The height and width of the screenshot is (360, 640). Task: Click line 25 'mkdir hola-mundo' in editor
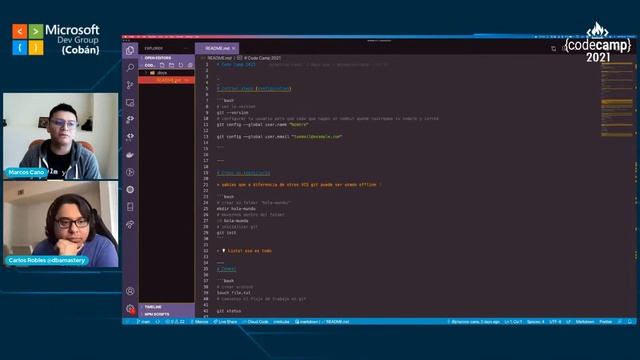(x=236, y=209)
